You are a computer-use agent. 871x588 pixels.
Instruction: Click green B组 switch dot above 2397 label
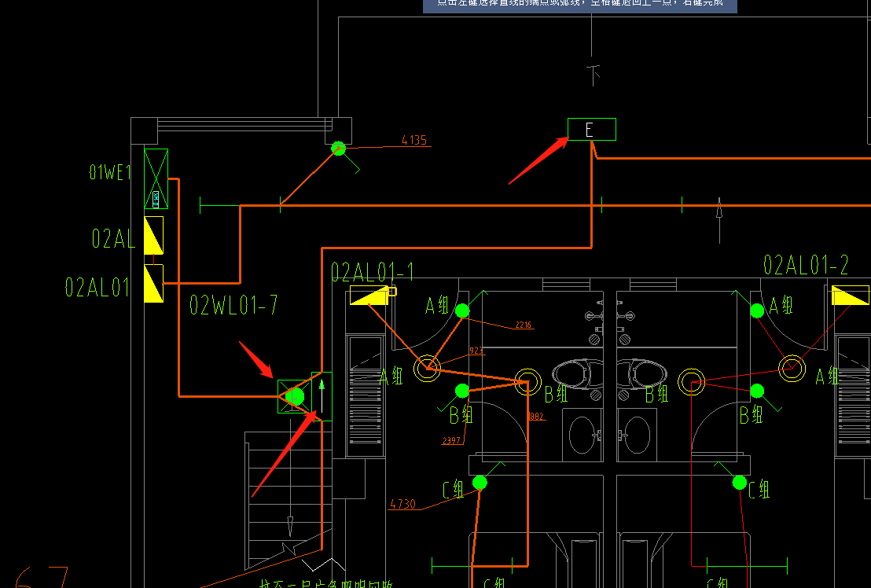pos(462,391)
